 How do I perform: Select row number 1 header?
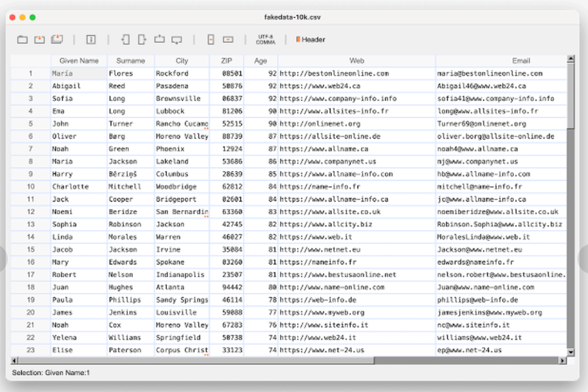(31, 73)
